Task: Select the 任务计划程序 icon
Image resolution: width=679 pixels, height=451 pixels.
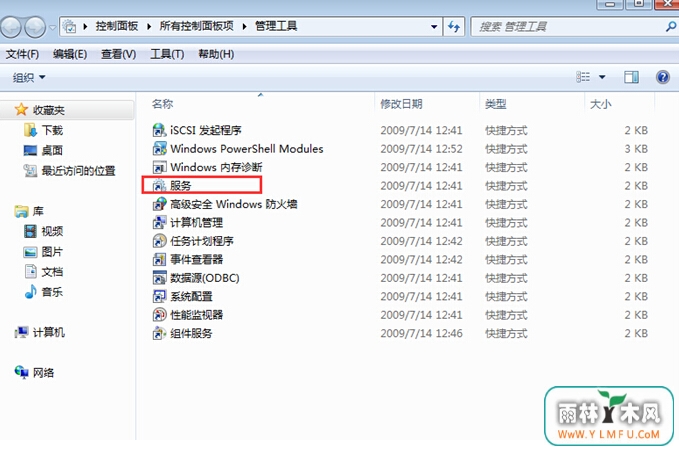Action: coord(159,241)
